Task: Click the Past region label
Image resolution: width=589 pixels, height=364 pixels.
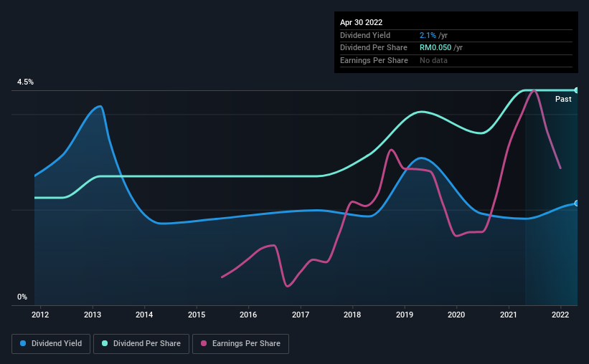Action: pos(563,99)
